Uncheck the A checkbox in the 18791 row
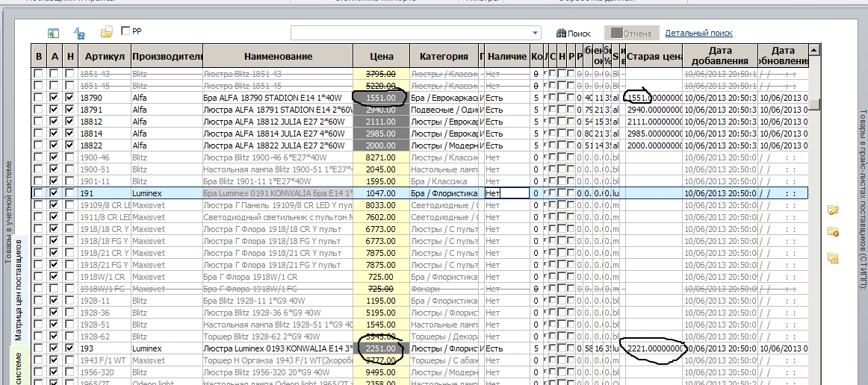The height and width of the screenshot is (385, 868). tap(54, 110)
